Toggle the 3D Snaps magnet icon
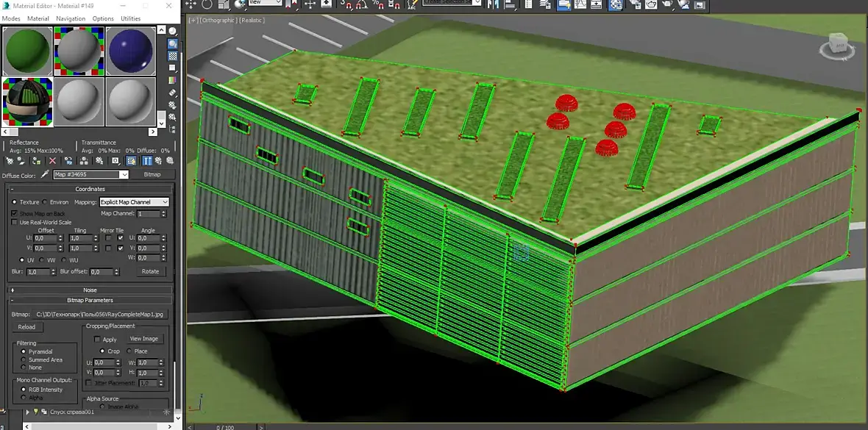Viewport: 868px width, 430px height. tap(346, 4)
